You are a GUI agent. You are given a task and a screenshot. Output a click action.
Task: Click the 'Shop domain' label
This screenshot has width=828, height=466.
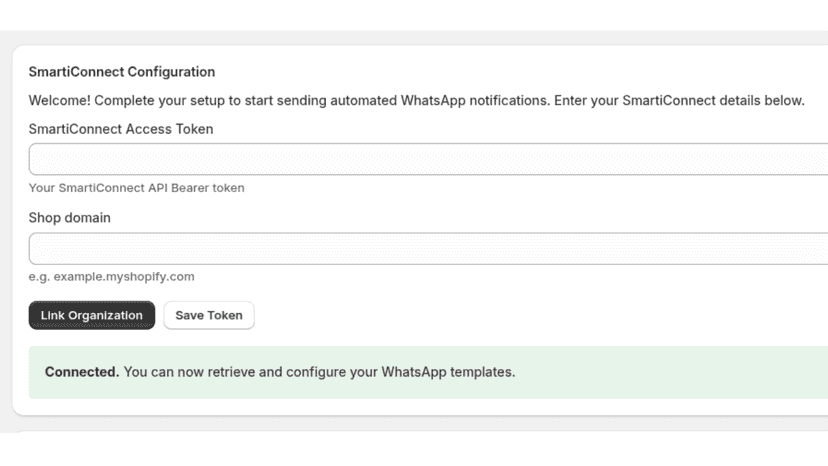click(70, 218)
